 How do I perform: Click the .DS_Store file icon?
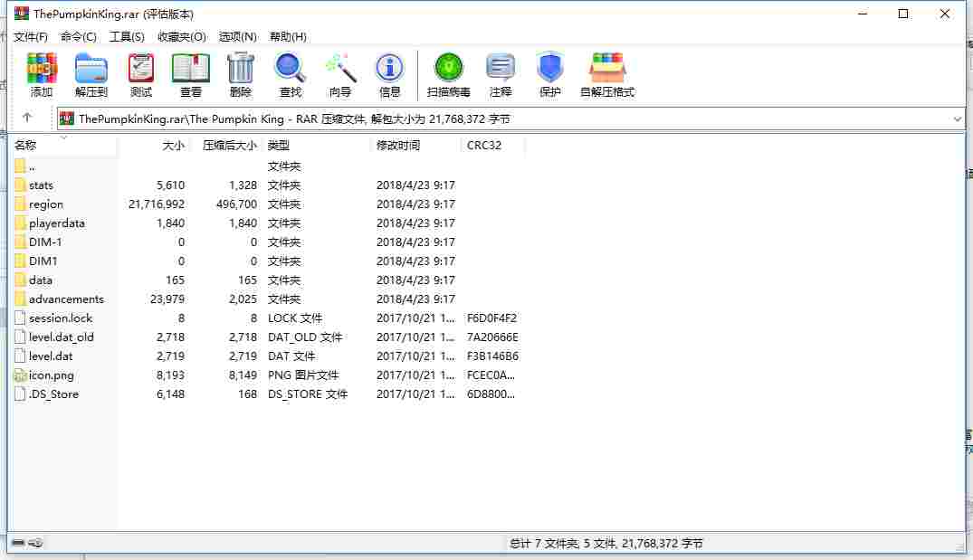[20, 394]
